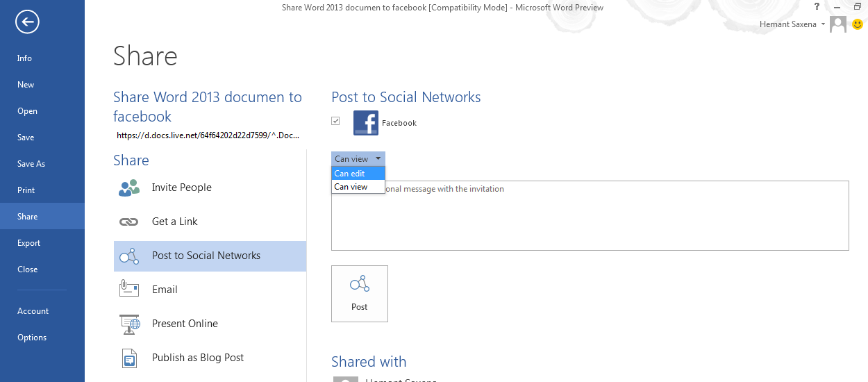Open the Options settings
The width and height of the screenshot is (868, 382).
pos(32,338)
